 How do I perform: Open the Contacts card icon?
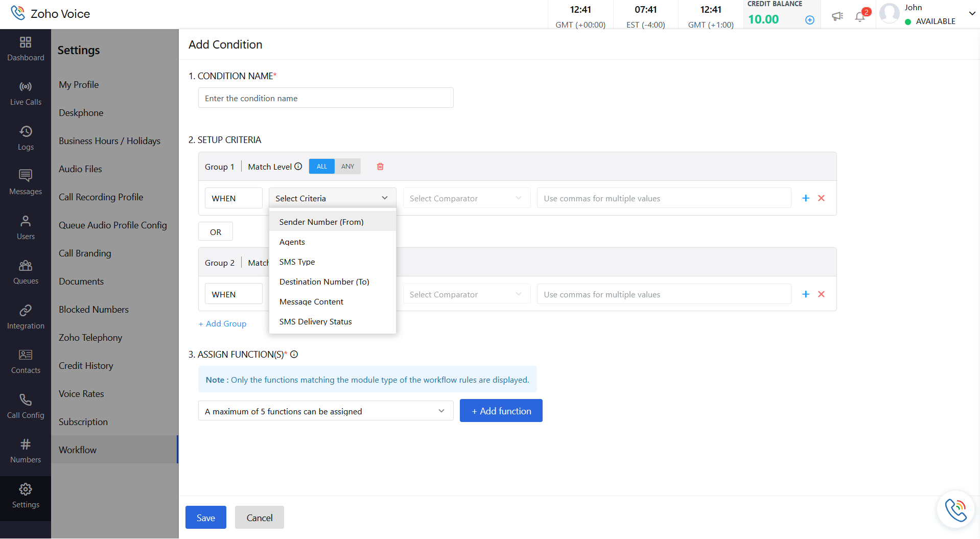pyautogui.click(x=26, y=355)
